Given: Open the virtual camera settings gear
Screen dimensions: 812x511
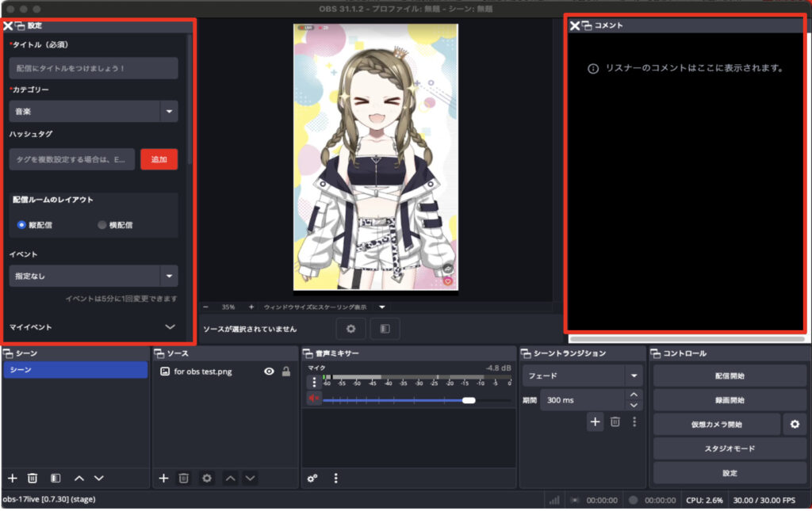Looking at the screenshot, I should click(x=795, y=424).
